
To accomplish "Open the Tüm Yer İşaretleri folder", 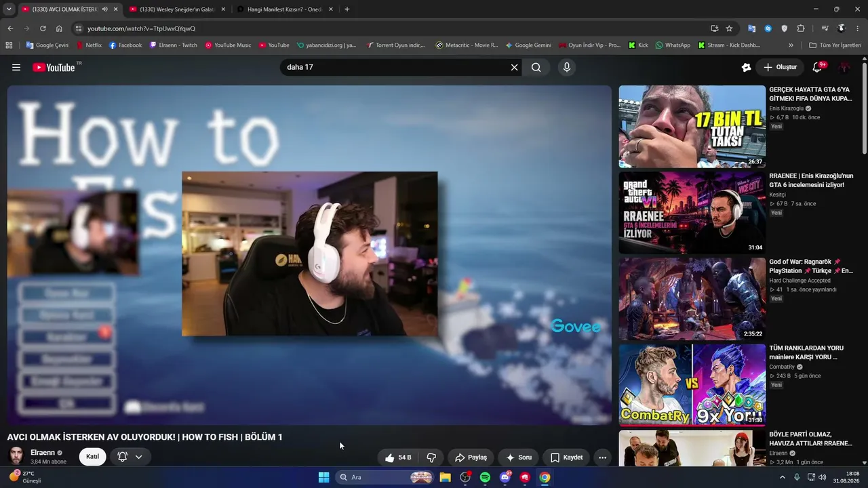I will pyautogui.click(x=835, y=45).
